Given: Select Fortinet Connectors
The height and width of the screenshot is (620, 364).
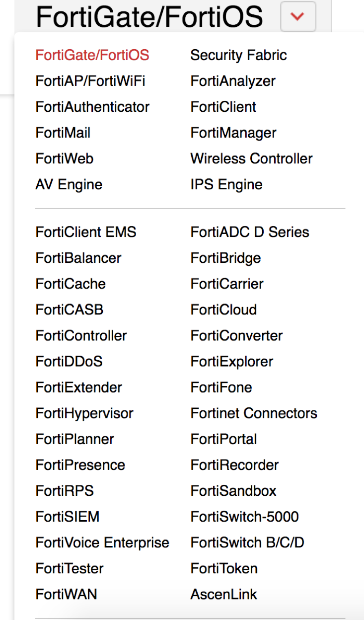Looking at the screenshot, I should [x=254, y=413].
